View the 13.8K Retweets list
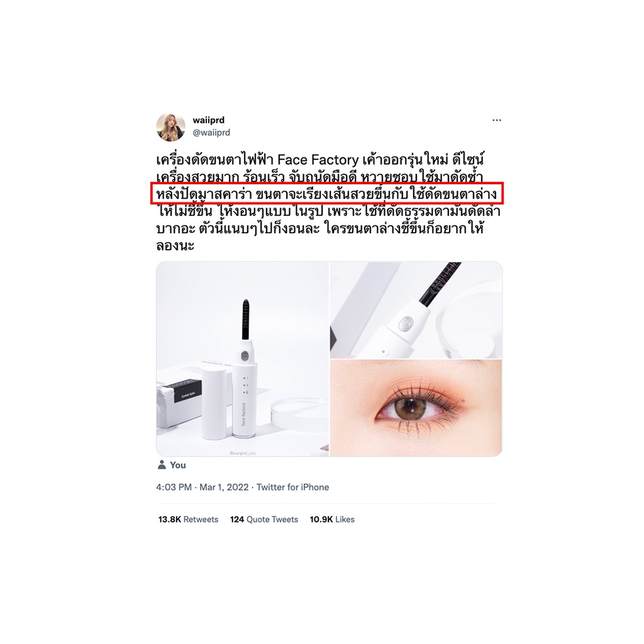 [x=188, y=519]
